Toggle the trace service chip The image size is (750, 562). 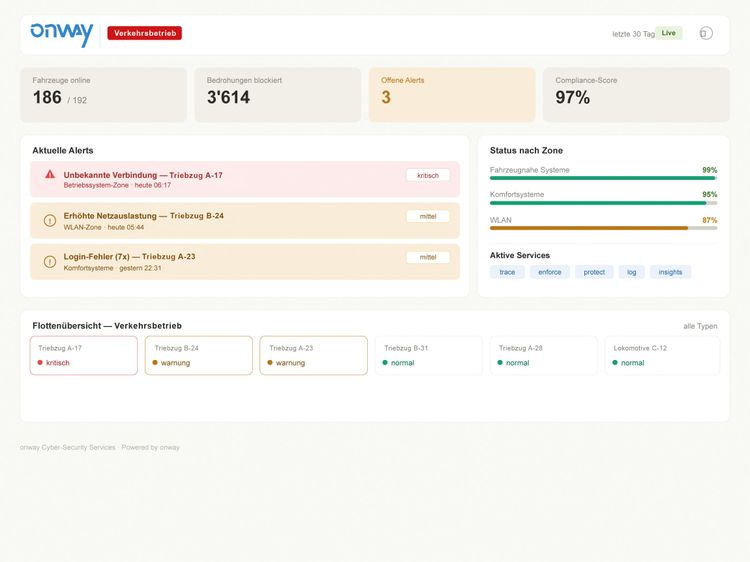[x=507, y=272]
